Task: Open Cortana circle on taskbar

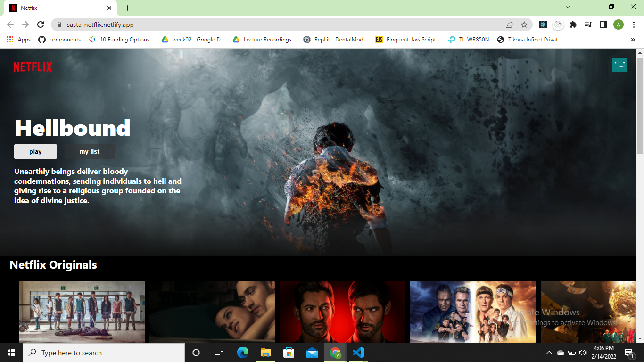Action: coord(196,353)
